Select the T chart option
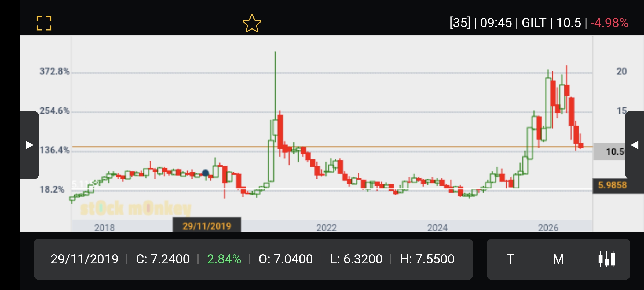644x290 pixels. [510, 259]
